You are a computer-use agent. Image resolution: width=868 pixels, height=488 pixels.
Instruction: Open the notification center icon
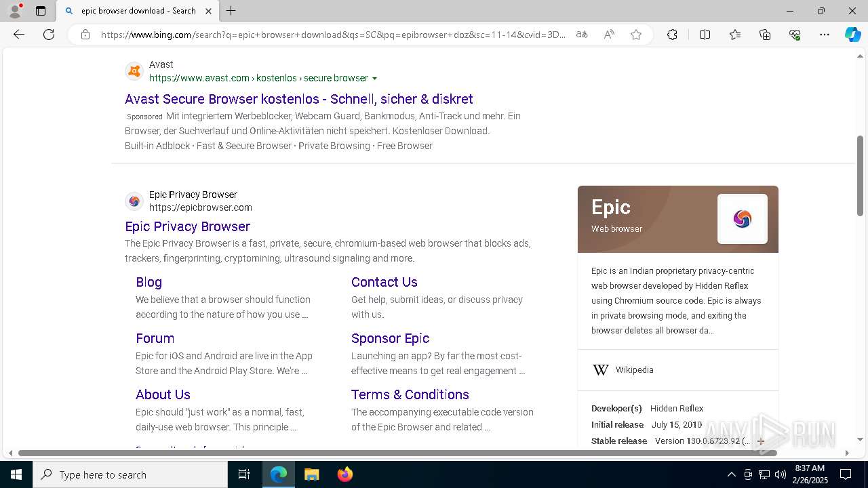[x=846, y=474]
